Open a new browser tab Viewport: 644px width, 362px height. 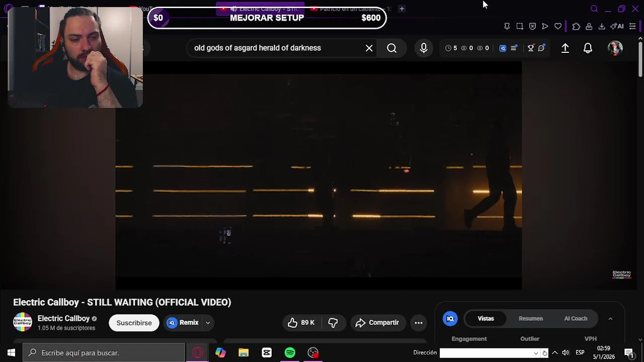[x=401, y=9]
